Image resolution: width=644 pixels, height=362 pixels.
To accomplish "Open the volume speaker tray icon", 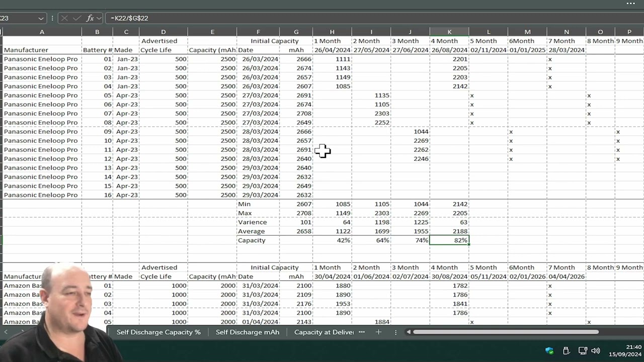I will click(x=596, y=350).
